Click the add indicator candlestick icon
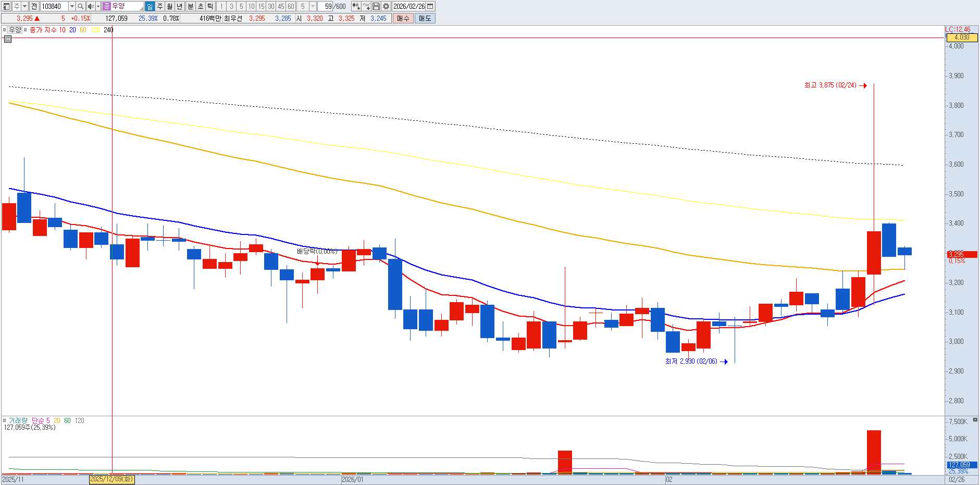 pyautogui.click(x=356, y=6)
